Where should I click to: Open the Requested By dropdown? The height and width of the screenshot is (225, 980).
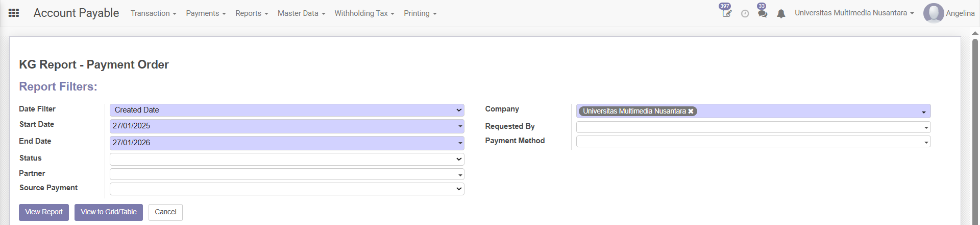(753, 127)
